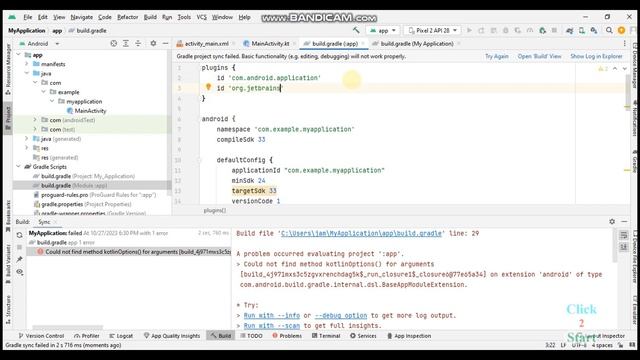Open Project panel gear options
The height and width of the screenshot is (360, 640).
click(x=153, y=43)
